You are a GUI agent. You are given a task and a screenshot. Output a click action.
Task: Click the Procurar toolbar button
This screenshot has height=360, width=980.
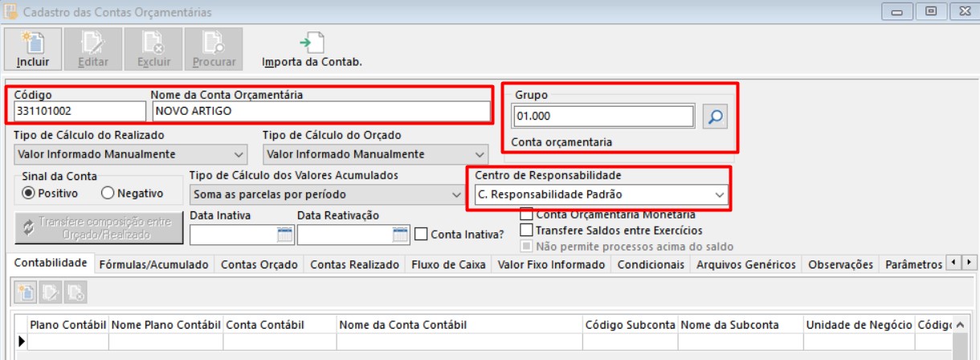coord(214,48)
